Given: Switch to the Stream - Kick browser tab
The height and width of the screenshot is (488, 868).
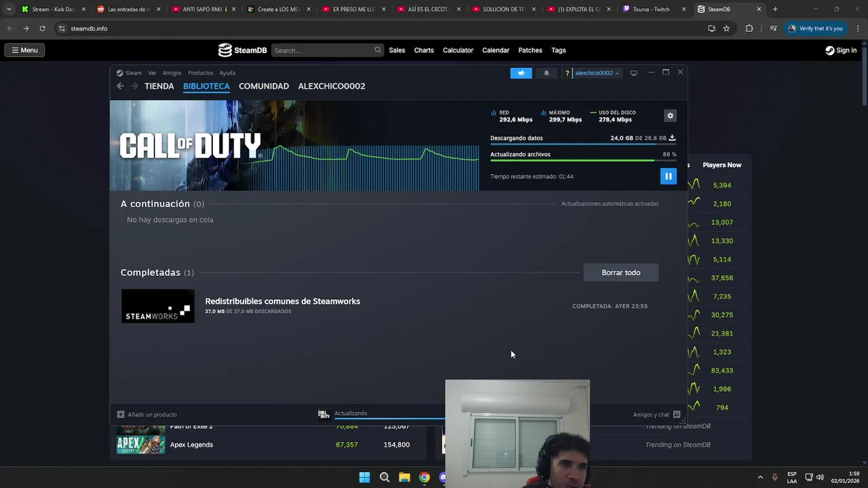Looking at the screenshot, I should pyautogui.click(x=53, y=9).
